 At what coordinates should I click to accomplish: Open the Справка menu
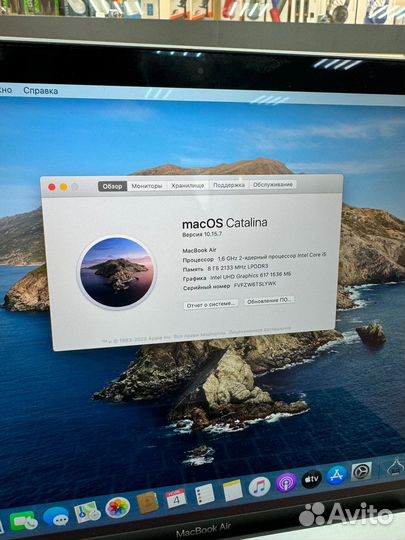pyautogui.click(x=41, y=91)
